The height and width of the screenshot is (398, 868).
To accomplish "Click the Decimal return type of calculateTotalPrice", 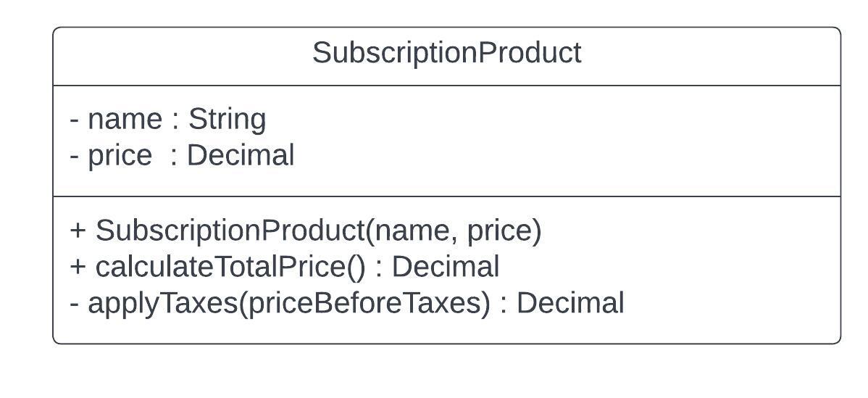I will [446, 266].
